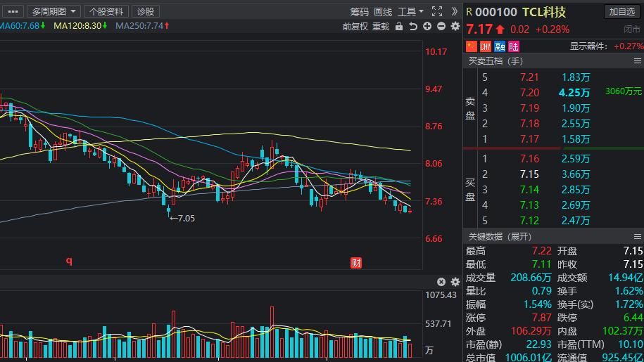Select the 画线 drawing tool
The image size is (644, 362).
383,12
